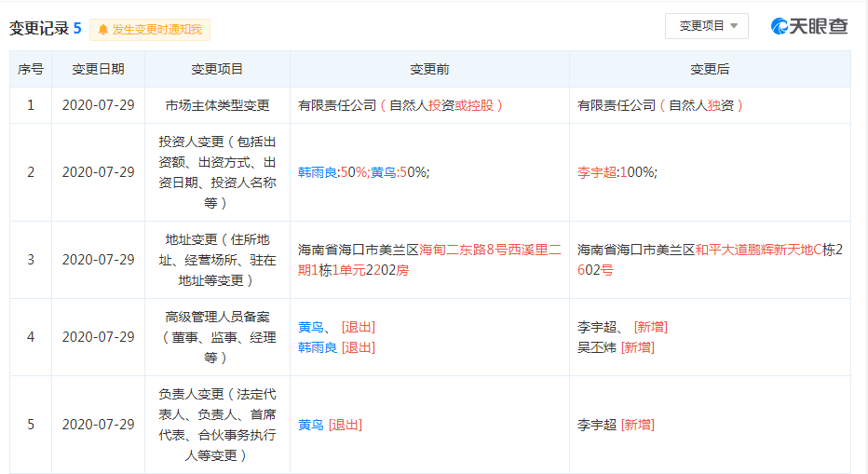Click the 天眼查 logo
The width and height of the screenshot is (868, 474).
click(808, 26)
